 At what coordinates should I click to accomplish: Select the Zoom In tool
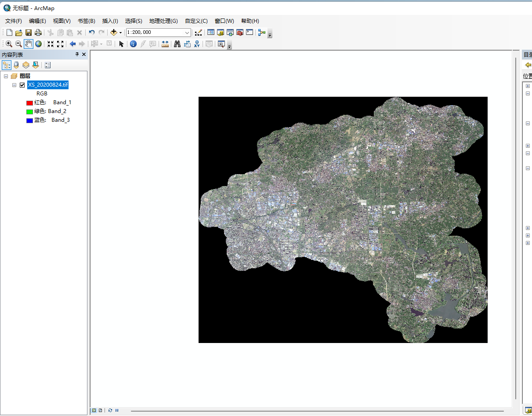[x=9, y=44]
